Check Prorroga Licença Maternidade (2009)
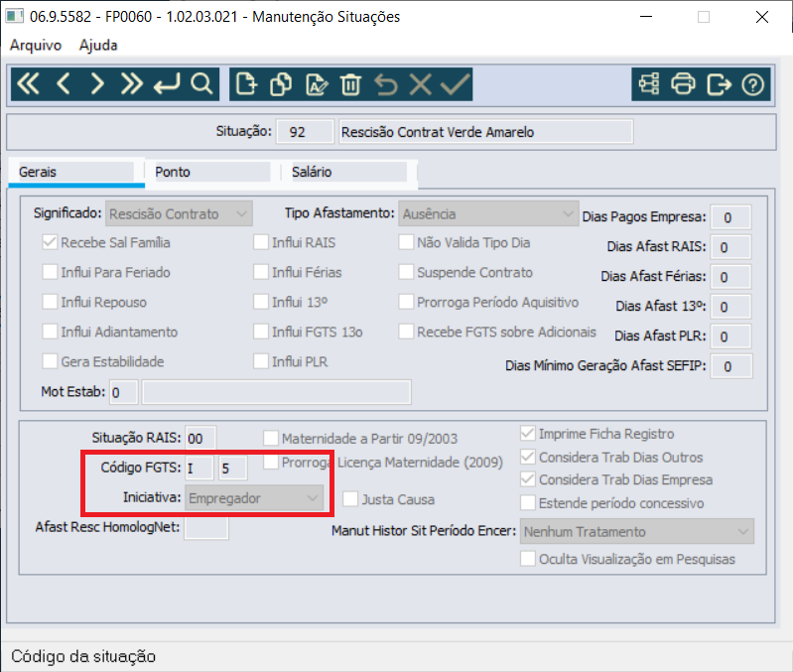Image resolution: width=793 pixels, height=672 pixels. click(271, 462)
